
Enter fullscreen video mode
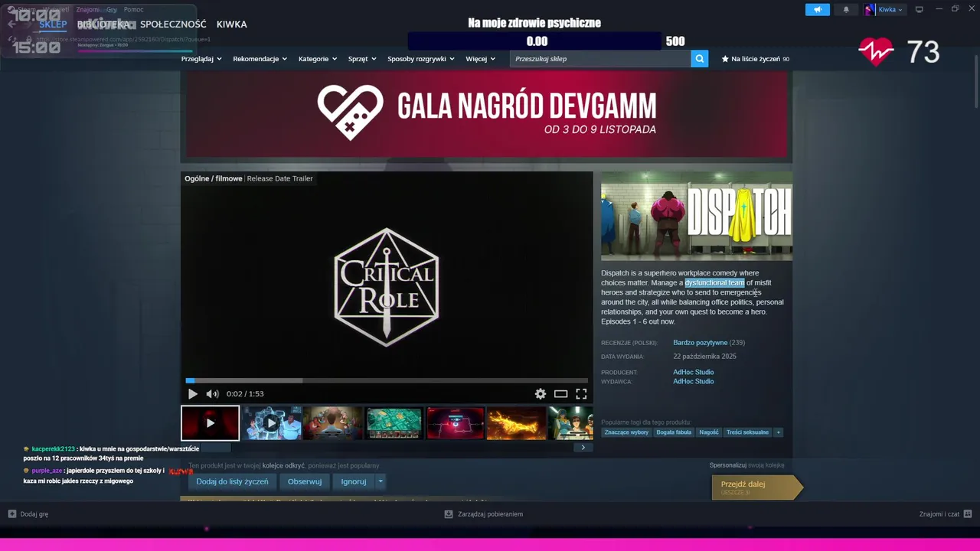(x=581, y=394)
